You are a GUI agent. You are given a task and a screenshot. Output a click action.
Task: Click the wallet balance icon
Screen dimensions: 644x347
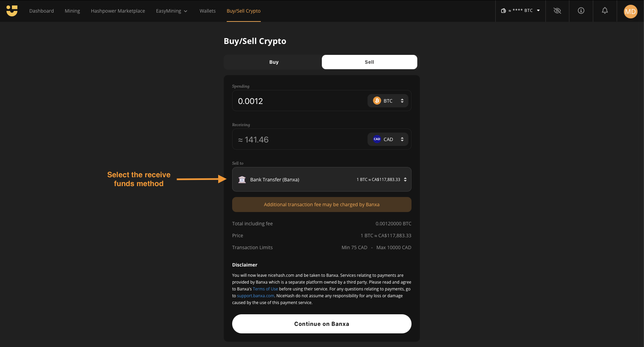coord(504,11)
